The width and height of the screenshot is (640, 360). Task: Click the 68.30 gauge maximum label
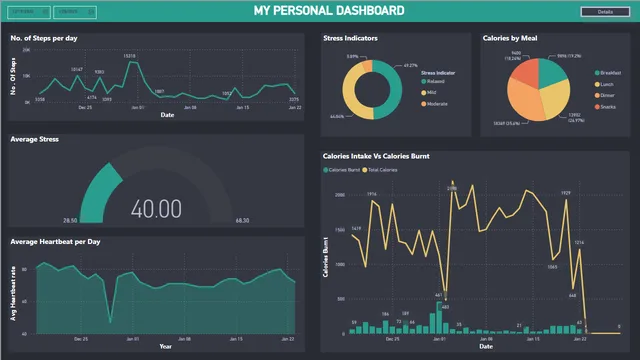click(x=242, y=220)
